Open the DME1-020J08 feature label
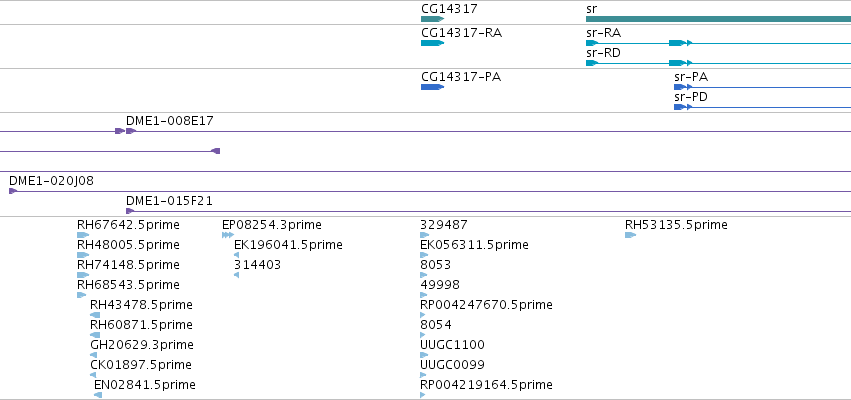Image resolution: width=851 pixels, height=400 pixels. point(52,181)
